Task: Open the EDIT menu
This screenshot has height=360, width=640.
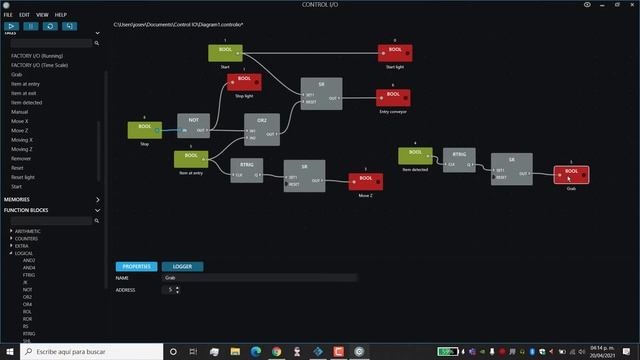Action: tap(24, 15)
